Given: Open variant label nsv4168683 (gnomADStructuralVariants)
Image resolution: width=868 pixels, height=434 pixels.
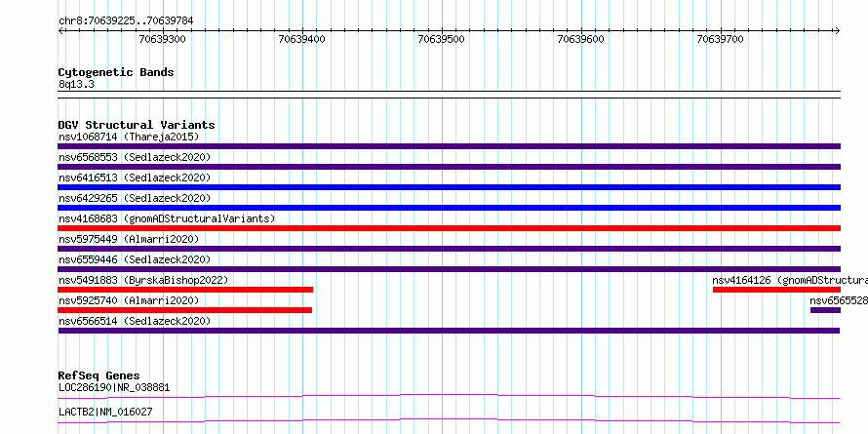Looking at the screenshot, I should pyautogui.click(x=167, y=218).
